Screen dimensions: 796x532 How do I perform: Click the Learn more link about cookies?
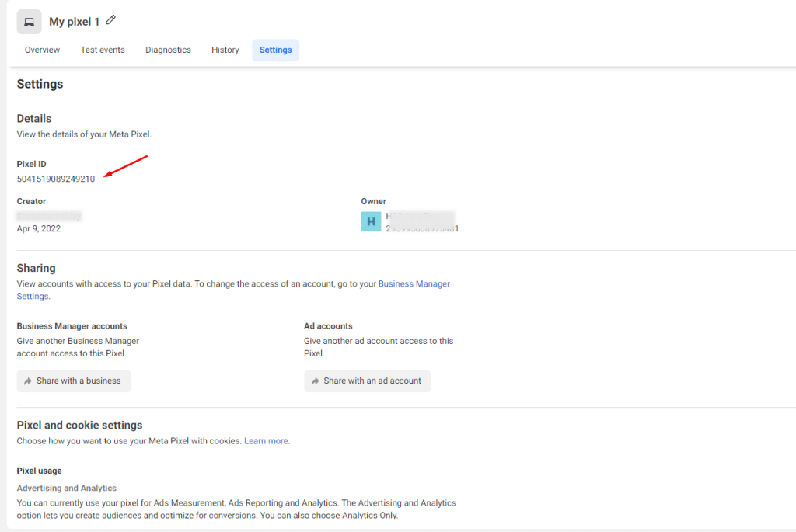[x=267, y=441]
